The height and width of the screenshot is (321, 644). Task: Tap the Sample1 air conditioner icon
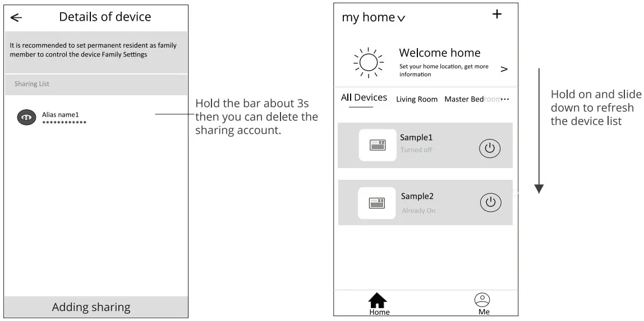pyautogui.click(x=378, y=145)
